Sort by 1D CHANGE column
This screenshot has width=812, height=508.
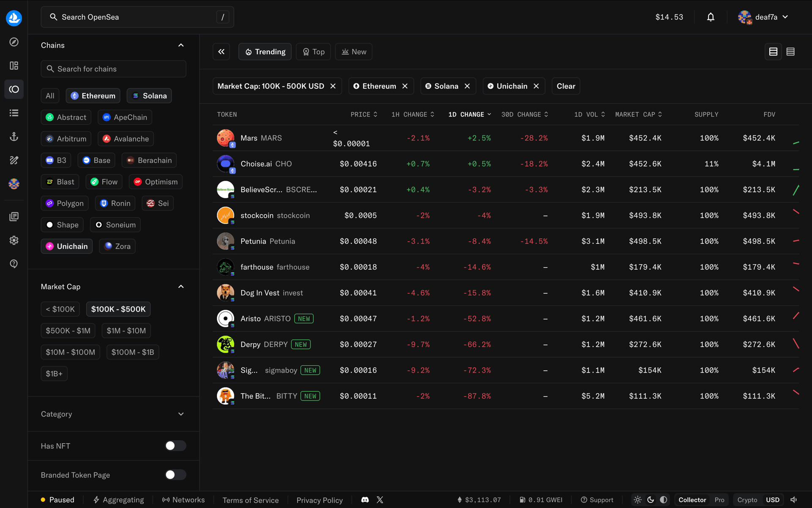point(469,115)
